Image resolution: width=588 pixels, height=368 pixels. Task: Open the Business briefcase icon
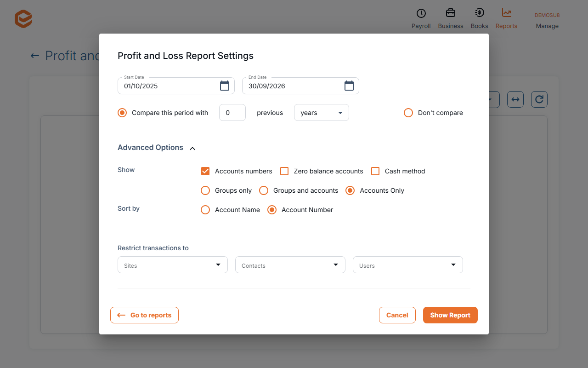click(451, 13)
